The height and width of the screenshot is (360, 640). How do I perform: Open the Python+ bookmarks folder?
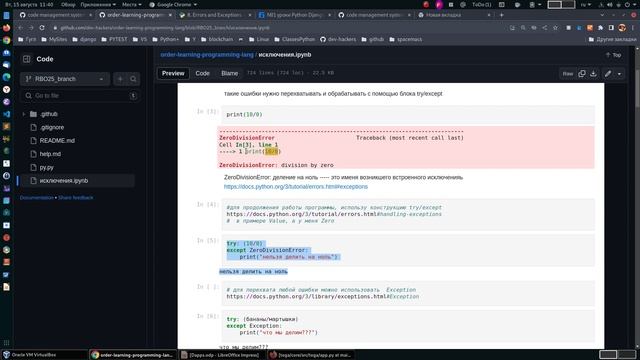click(165, 40)
